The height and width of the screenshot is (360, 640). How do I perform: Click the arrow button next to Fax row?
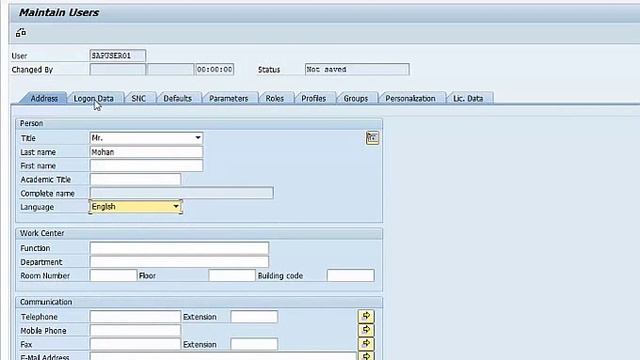366,344
